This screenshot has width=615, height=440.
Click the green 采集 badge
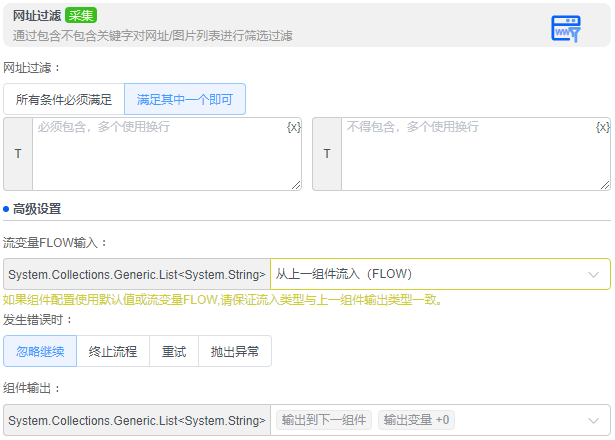click(x=81, y=15)
